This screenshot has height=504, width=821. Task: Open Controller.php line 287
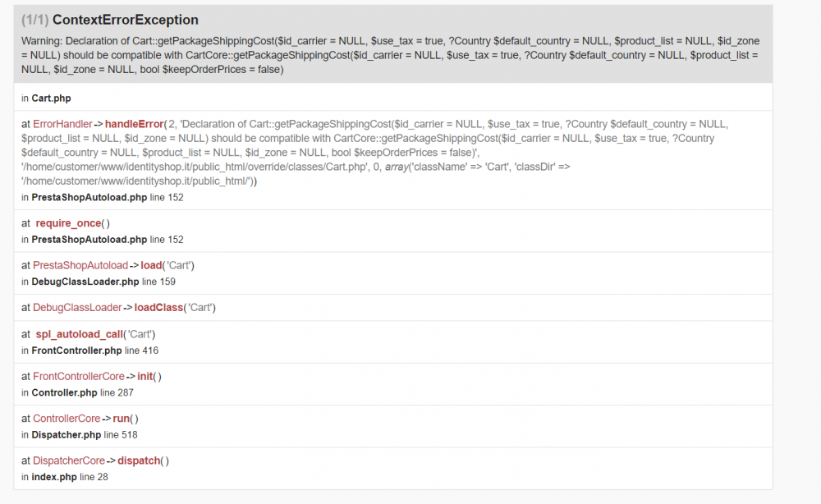tap(64, 392)
